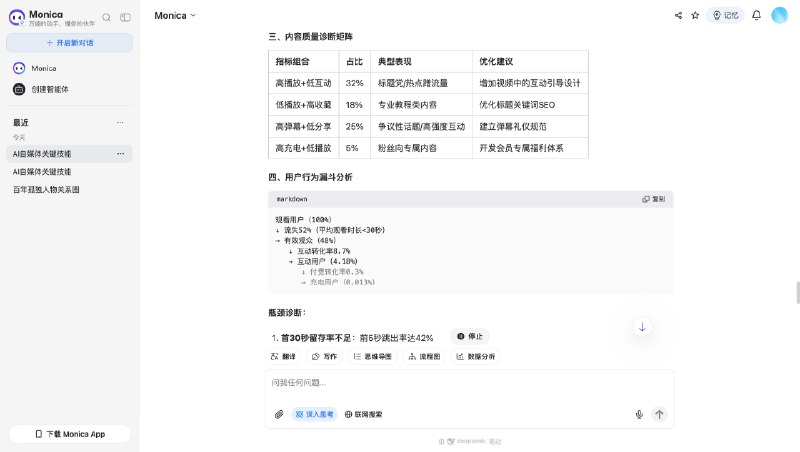Click scroll-to-bottom arrow button
This screenshot has width=800, height=452.
pos(642,327)
